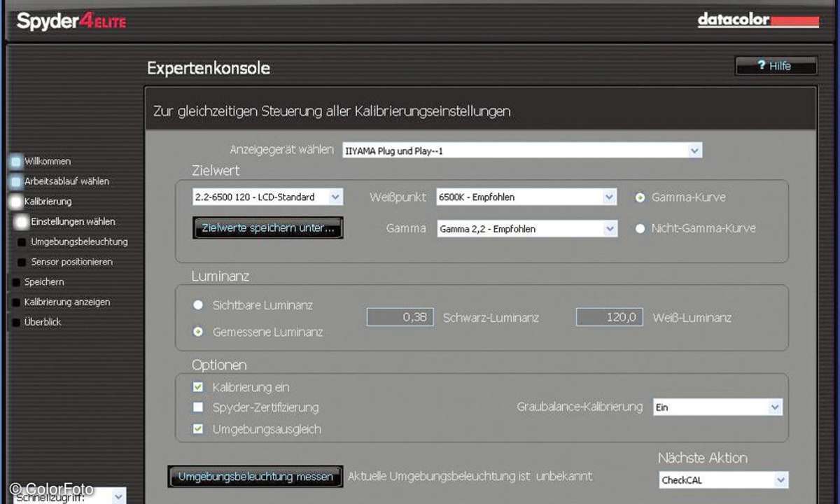Click the glowing marker beside Kalibrierung
Screen dimensions: 840x504
16,202
